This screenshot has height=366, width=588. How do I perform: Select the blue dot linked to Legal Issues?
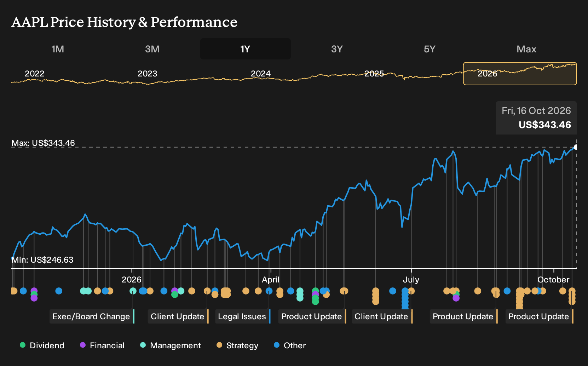(x=269, y=291)
